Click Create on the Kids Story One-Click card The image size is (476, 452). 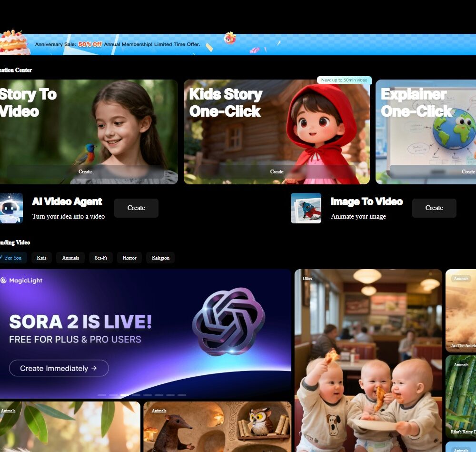pyautogui.click(x=277, y=171)
